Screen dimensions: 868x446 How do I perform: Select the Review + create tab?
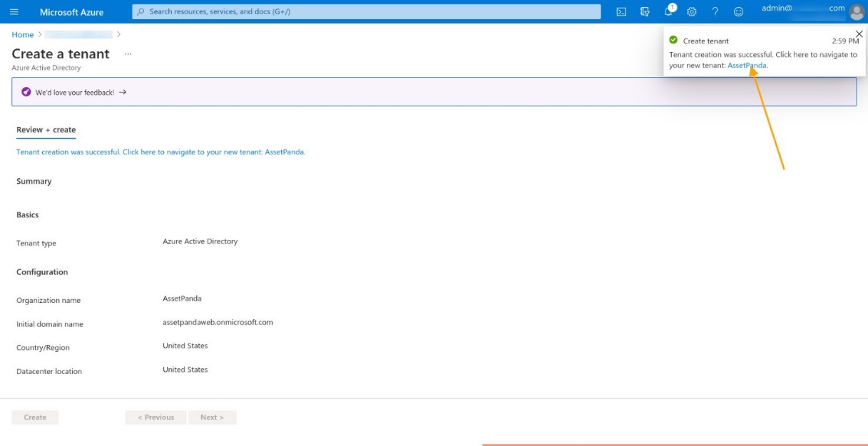46,130
